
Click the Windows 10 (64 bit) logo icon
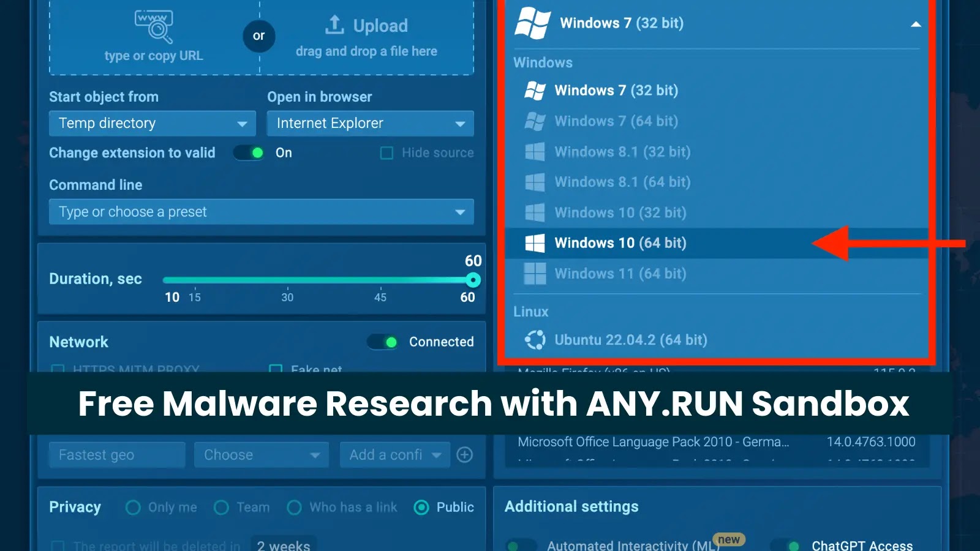[535, 243]
